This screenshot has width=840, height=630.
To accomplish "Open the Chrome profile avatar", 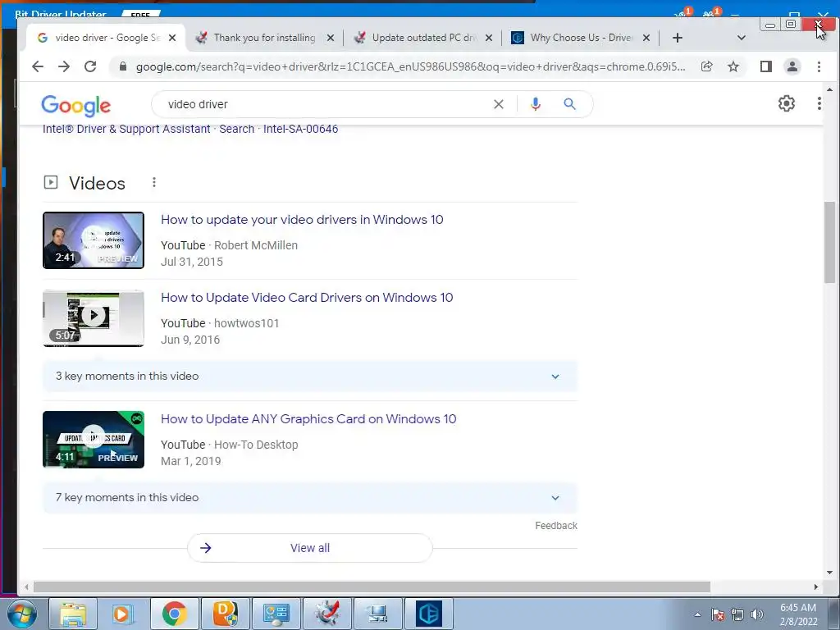I will click(x=792, y=66).
